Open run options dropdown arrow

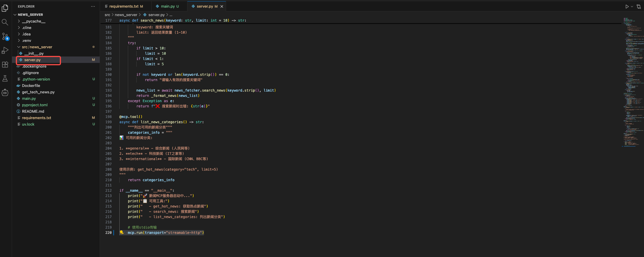pyautogui.click(x=632, y=6)
